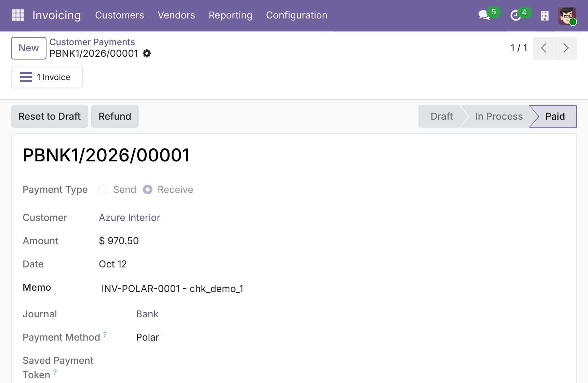Open the Reporting menu
Image resolution: width=588 pixels, height=383 pixels.
[230, 15]
